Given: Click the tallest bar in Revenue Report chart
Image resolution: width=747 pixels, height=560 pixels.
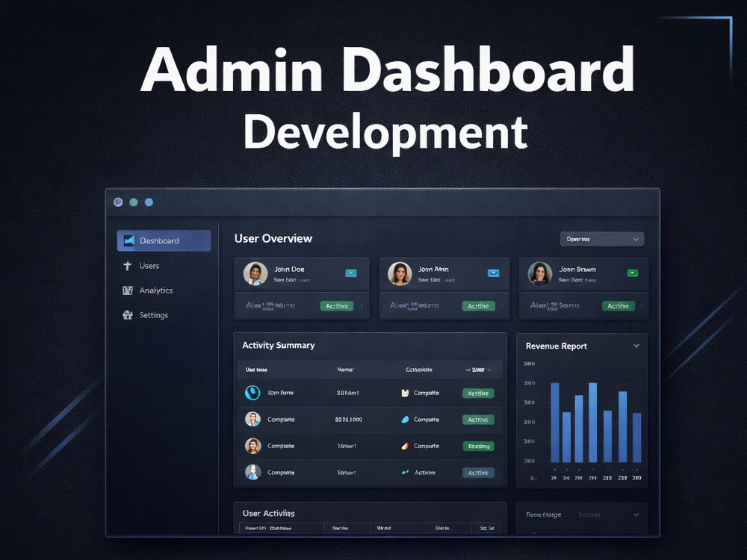Looking at the screenshot, I should tap(592, 423).
